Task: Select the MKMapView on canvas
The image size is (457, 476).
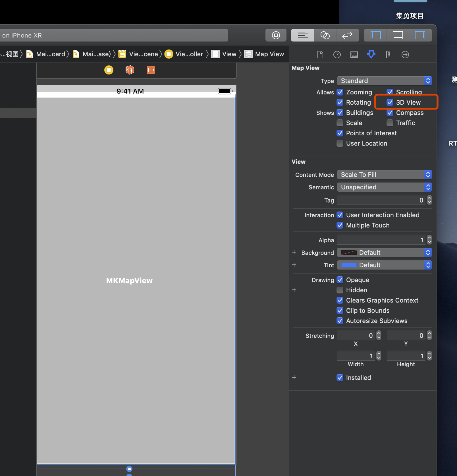Action: 136,280
